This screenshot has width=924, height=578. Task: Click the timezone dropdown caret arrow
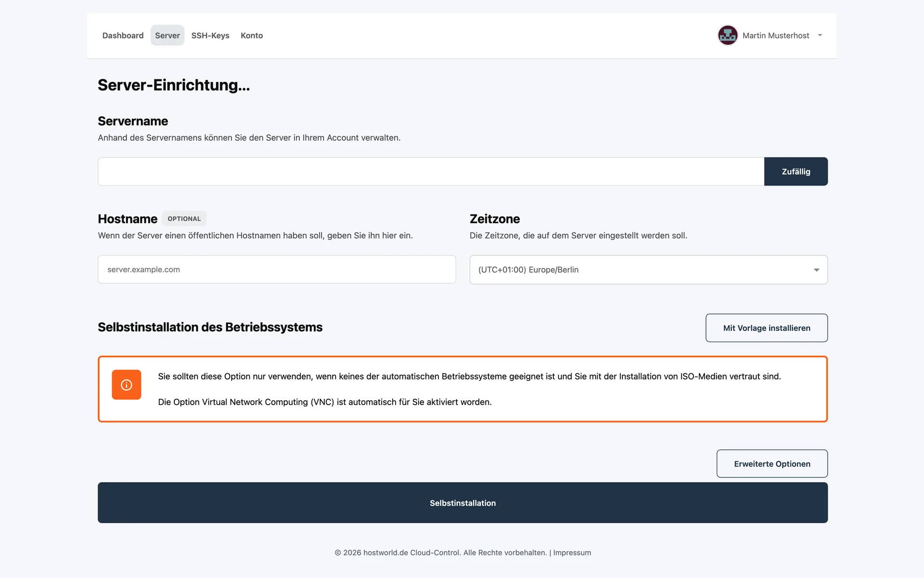(816, 270)
